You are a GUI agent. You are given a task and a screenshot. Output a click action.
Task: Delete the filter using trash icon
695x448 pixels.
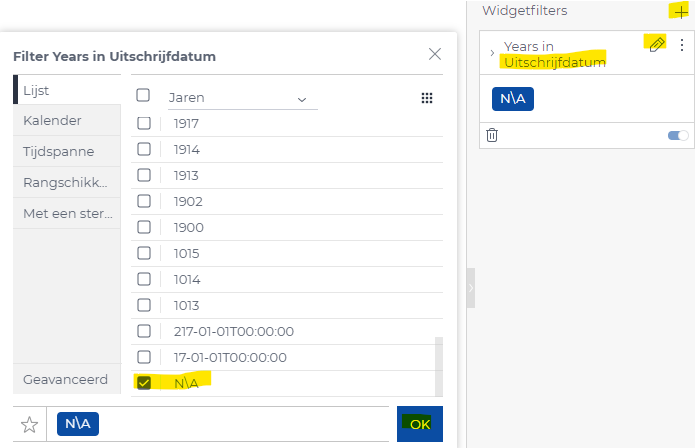point(492,135)
